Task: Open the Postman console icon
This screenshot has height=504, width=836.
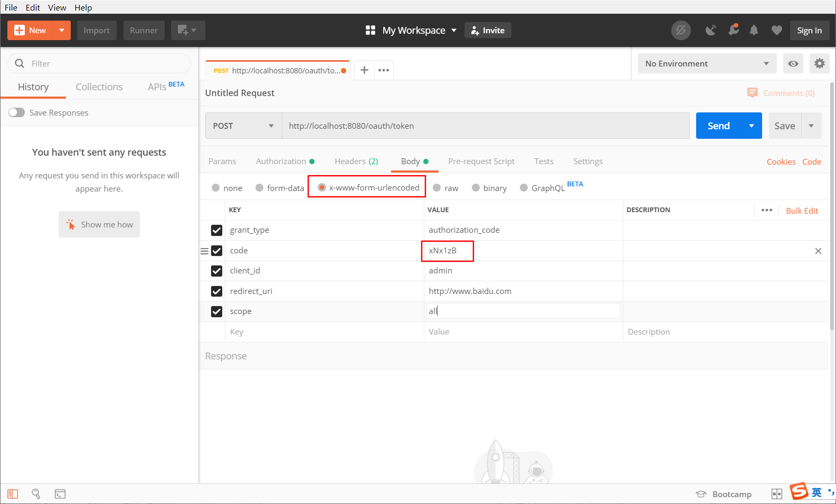Action: (60, 494)
